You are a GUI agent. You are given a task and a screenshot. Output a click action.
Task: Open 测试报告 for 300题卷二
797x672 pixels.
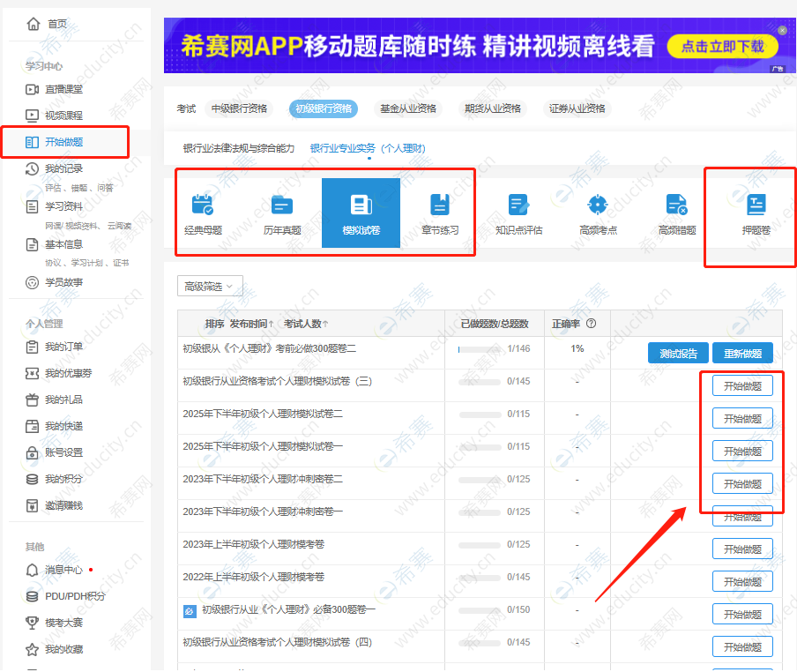pos(678,354)
